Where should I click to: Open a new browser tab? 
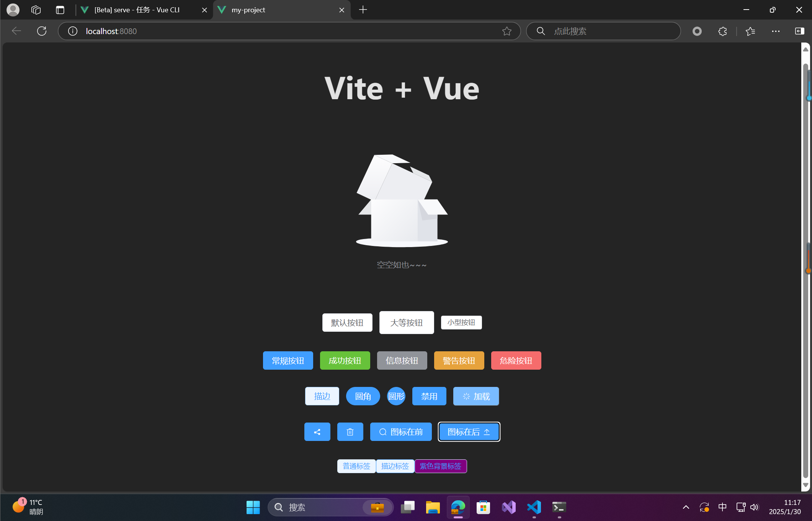point(363,10)
